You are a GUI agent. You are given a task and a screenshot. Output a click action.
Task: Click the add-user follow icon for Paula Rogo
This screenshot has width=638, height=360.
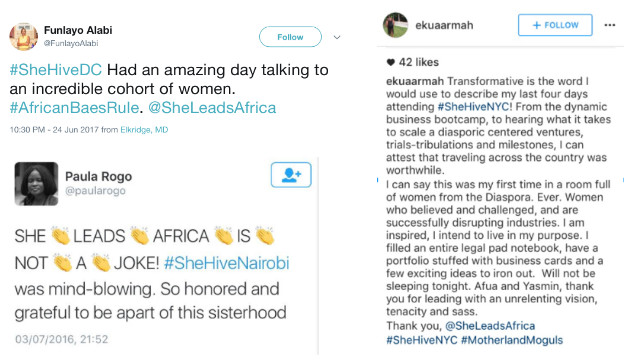291,175
